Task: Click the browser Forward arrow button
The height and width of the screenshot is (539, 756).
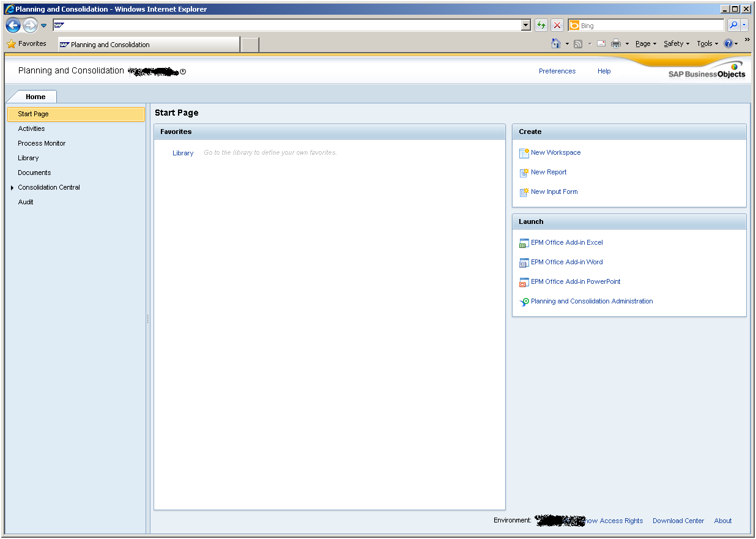Action: (30, 26)
